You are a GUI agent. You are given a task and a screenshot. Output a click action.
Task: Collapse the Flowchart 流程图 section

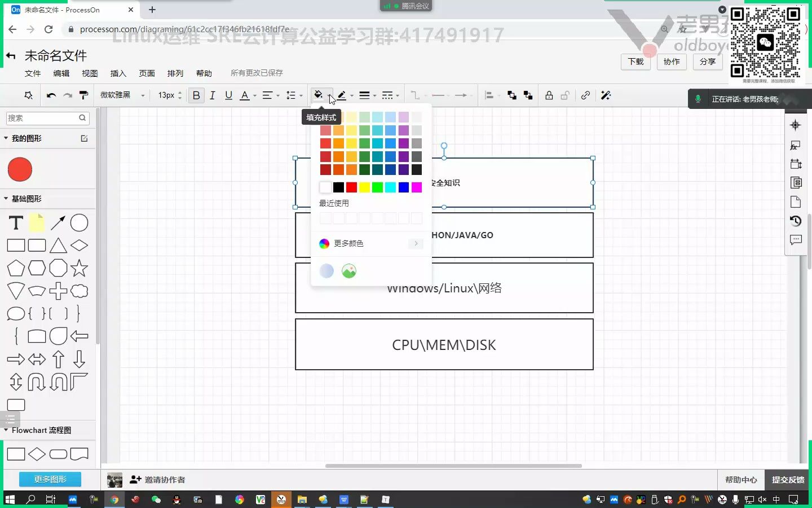point(6,430)
